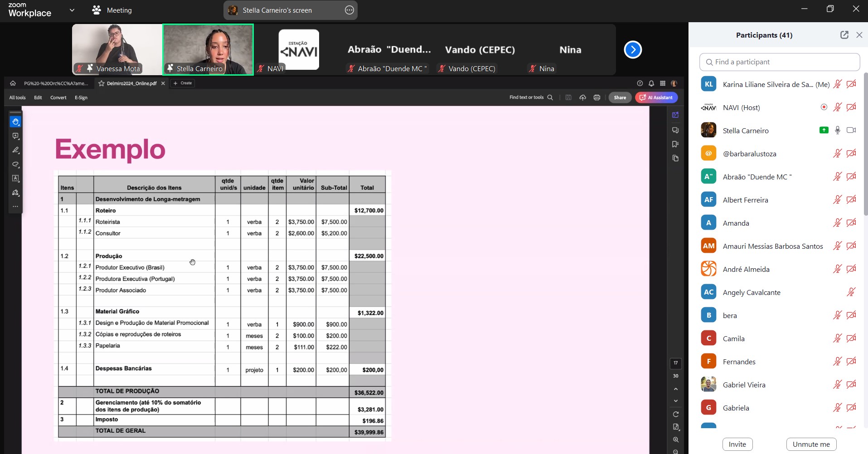The image size is (868, 454).
Task: Open screen share options ellipsis menu
Action: (x=349, y=10)
